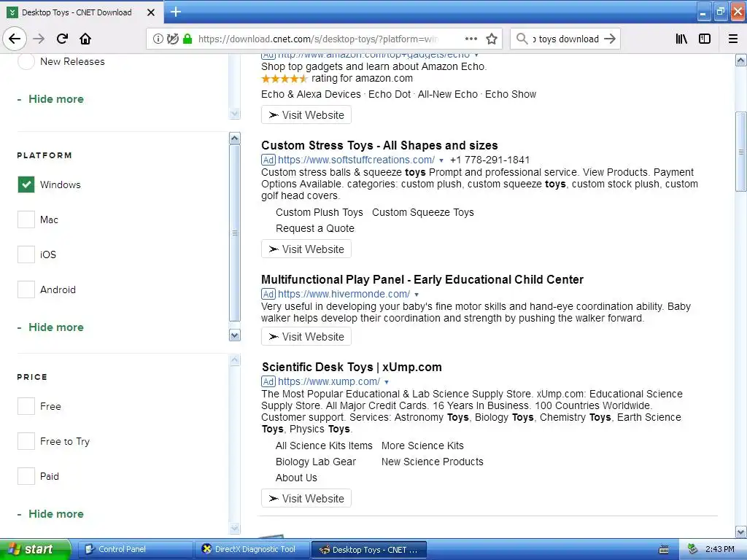Open a new tab with plus icon
The height and width of the screenshot is (560, 747).
click(x=176, y=12)
